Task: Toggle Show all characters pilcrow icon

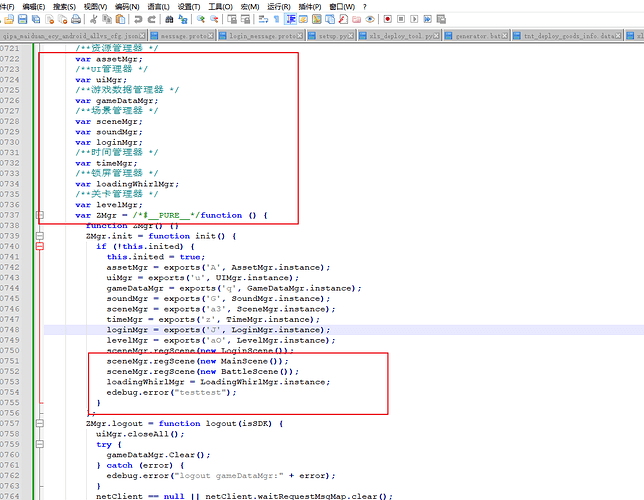Action: [277, 19]
